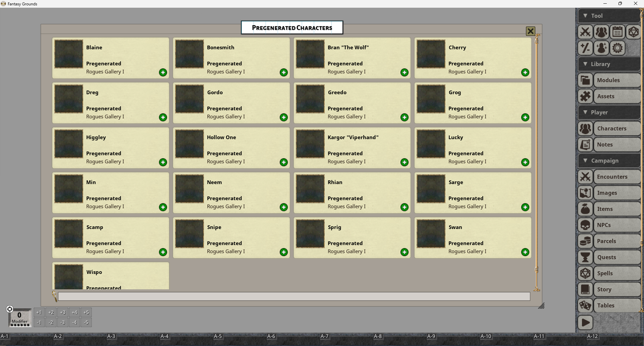Apply the +1 modifier button
Viewport: 644px width, 346px height.
[x=39, y=312]
